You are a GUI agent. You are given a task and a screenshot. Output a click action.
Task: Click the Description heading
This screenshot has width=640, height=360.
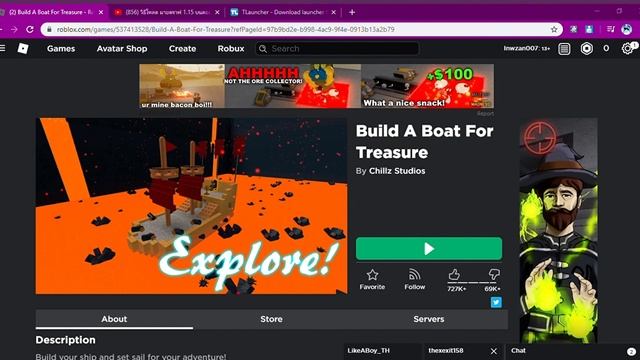(x=65, y=340)
